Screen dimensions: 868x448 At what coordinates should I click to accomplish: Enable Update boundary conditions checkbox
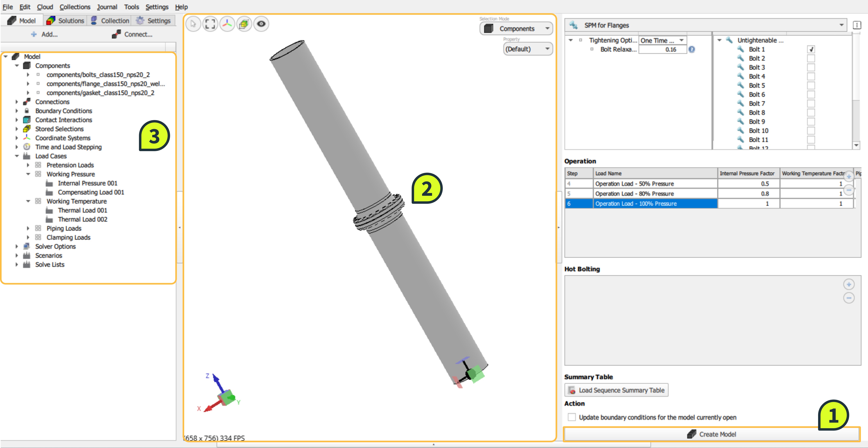tap(572, 417)
